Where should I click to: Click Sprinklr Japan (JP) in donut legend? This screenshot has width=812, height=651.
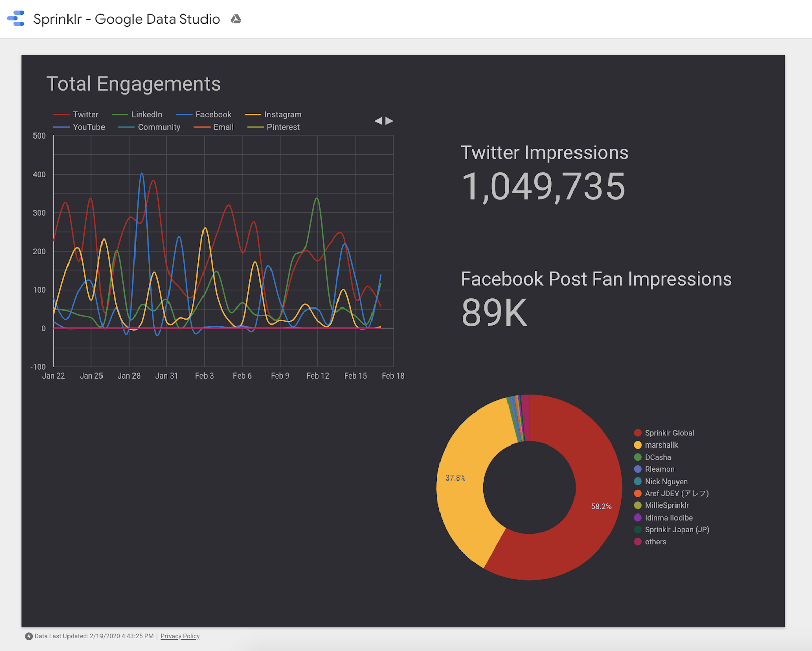[x=672, y=530]
